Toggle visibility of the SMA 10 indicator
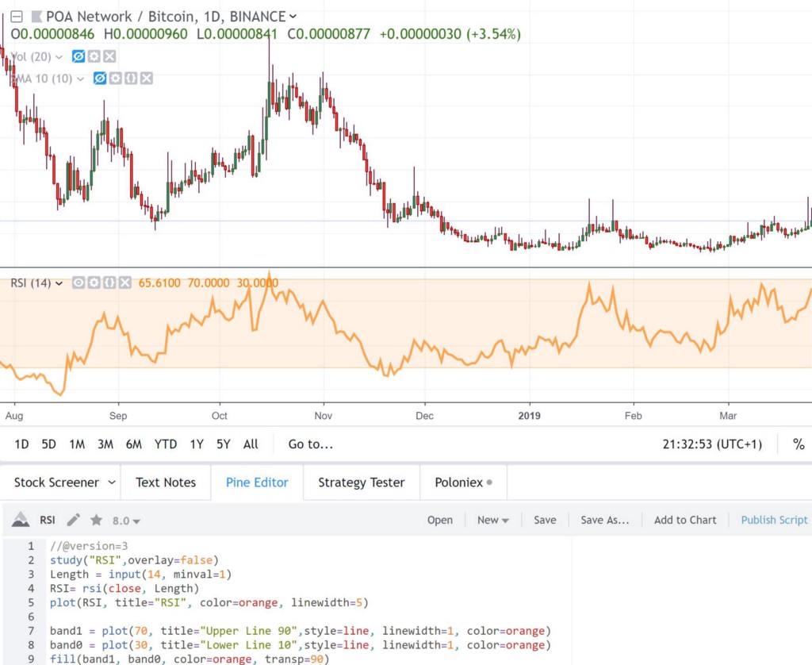This screenshot has width=812, height=665. [x=100, y=79]
